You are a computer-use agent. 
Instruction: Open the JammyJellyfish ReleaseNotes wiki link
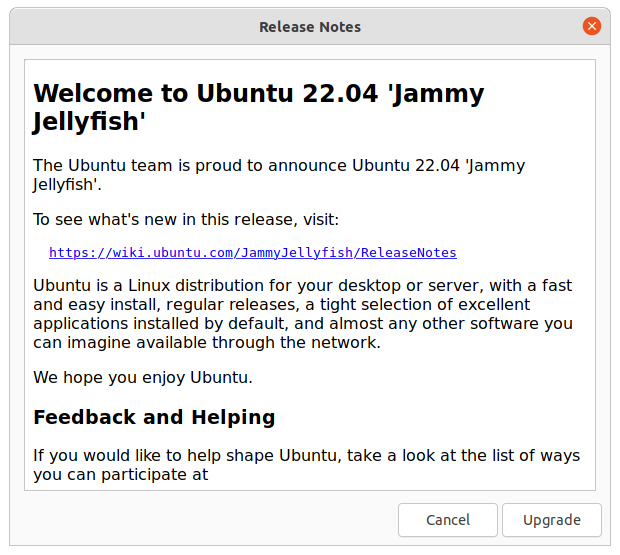coord(252,252)
